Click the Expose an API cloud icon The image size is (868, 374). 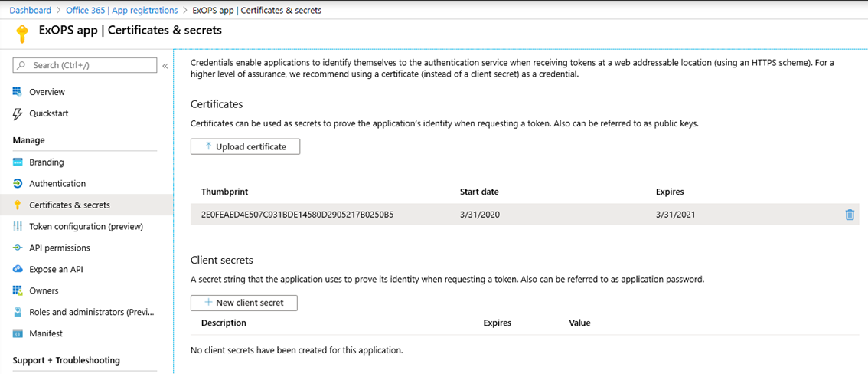(18, 270)
